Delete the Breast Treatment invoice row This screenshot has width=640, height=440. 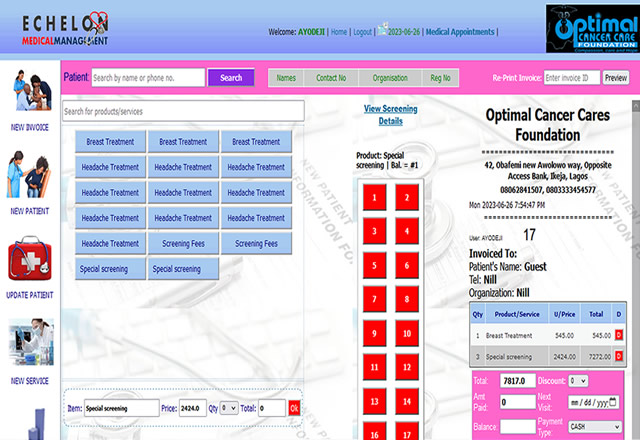coord(619,335)
